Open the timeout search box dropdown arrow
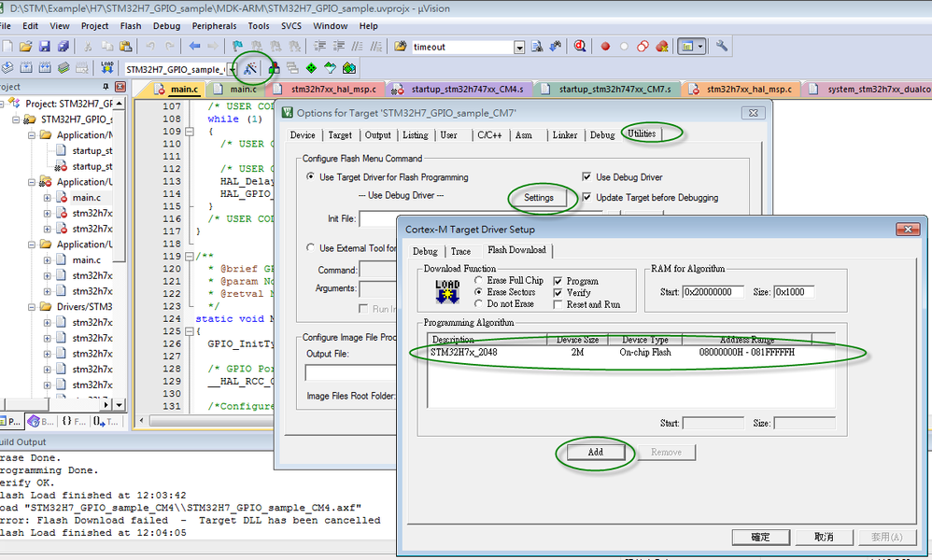The image size is (932, 560). 519,47
